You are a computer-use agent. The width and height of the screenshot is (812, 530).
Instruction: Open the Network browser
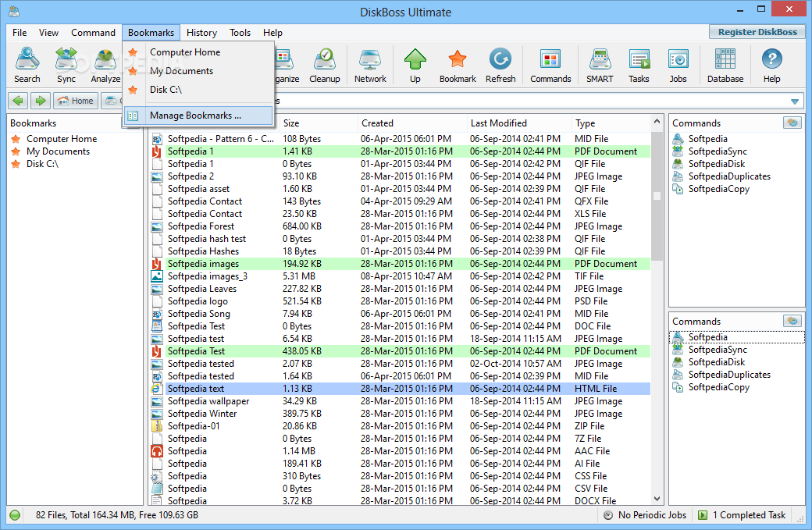click(x=370, y=66)
